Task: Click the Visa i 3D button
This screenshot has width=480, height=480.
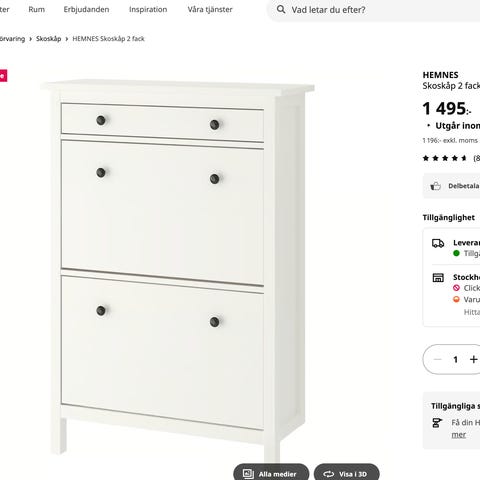Action: pos(347,472)
